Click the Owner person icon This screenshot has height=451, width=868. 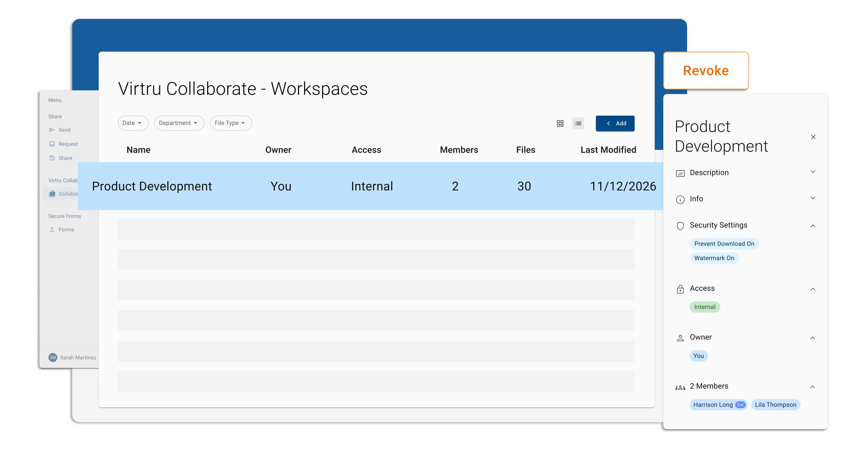click(680, 338)
